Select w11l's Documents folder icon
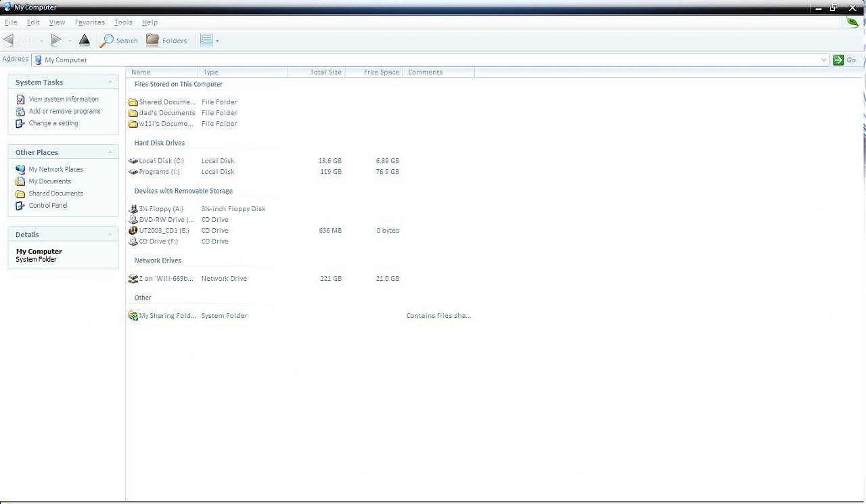 [133, 124]
